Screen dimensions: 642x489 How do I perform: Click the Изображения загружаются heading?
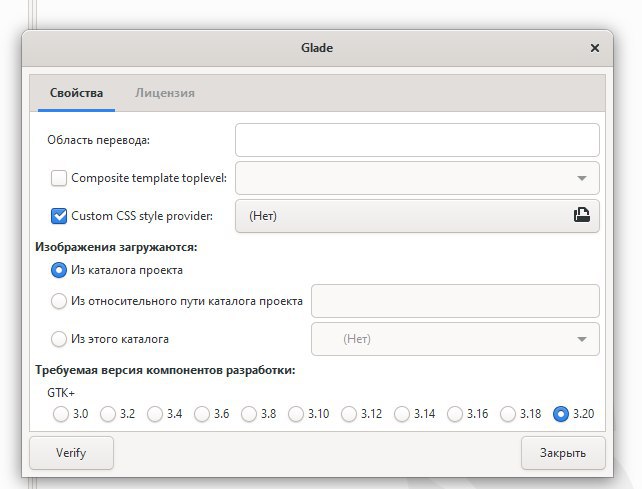116,247
